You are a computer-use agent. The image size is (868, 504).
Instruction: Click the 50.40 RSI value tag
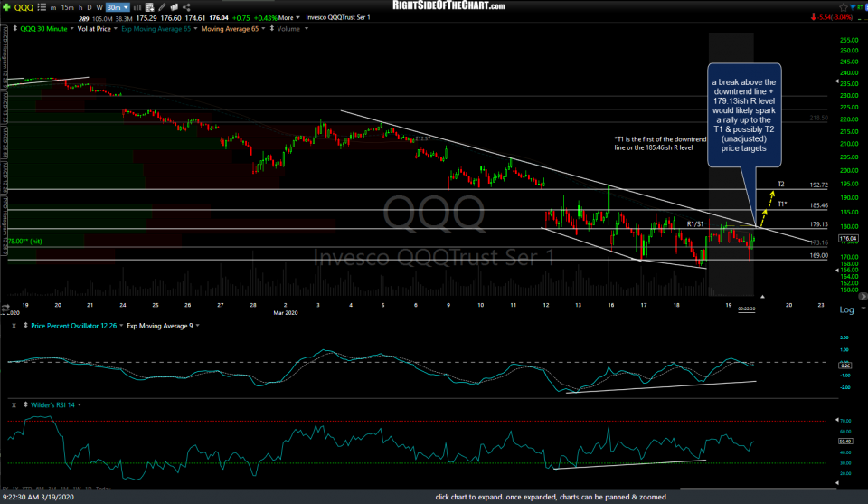[845, 442]
